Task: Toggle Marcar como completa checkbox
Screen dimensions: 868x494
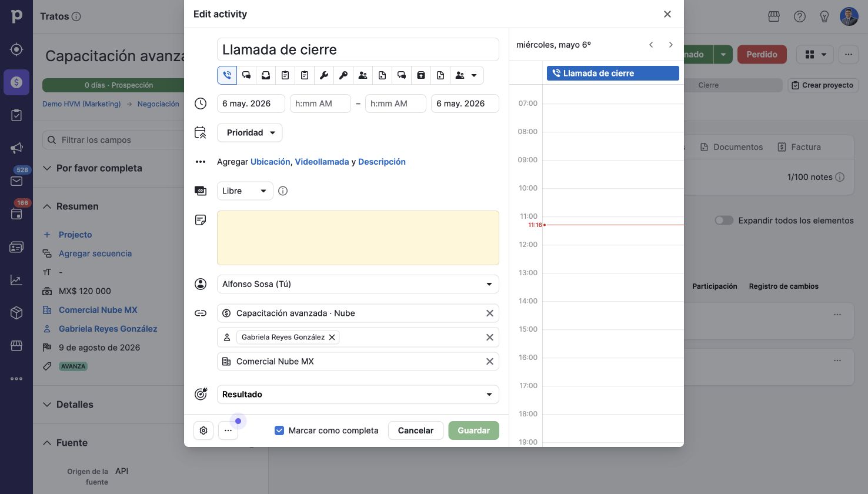Action: point(279,430)
